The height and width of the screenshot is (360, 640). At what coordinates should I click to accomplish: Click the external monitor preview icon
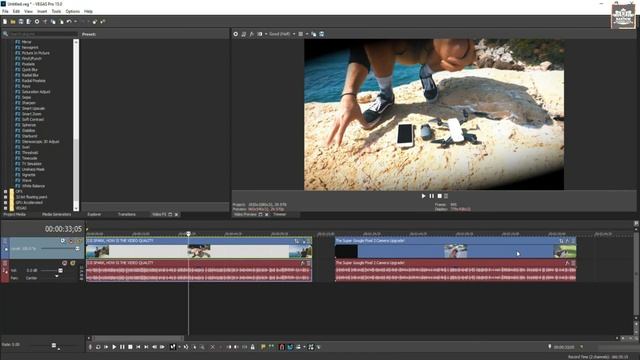point(244,34)
